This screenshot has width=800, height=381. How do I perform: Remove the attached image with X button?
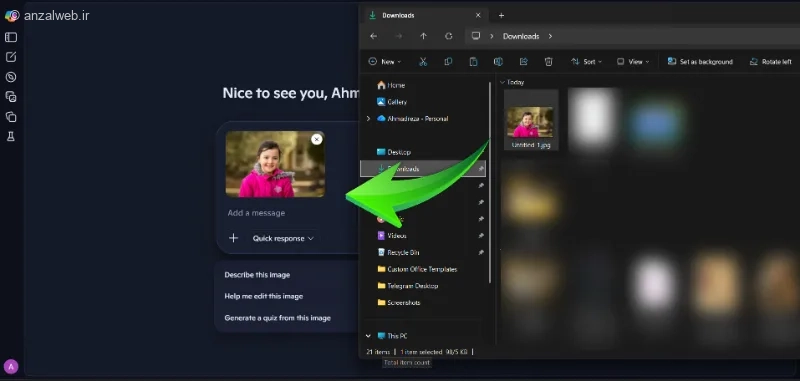[317, 139]
